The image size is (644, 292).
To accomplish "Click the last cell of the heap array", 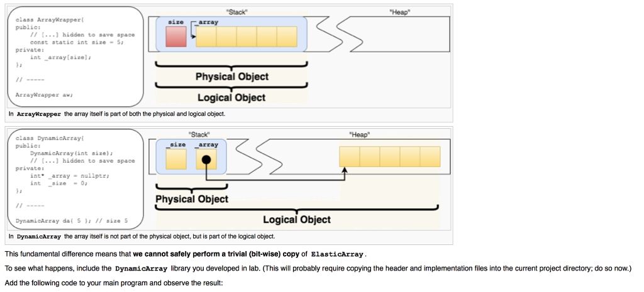I will click(430, 156).
